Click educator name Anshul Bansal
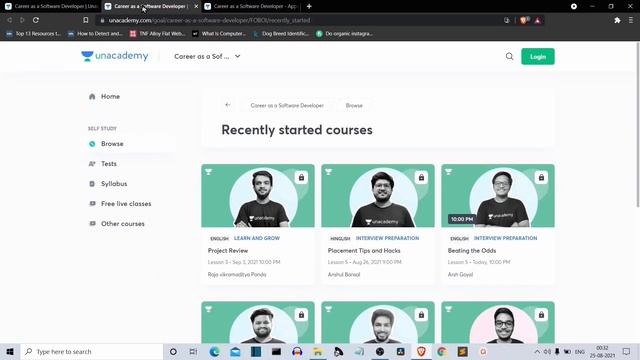The height and width of the screenshot is (360, 640). pyautogui.click(x=344, y=274)
